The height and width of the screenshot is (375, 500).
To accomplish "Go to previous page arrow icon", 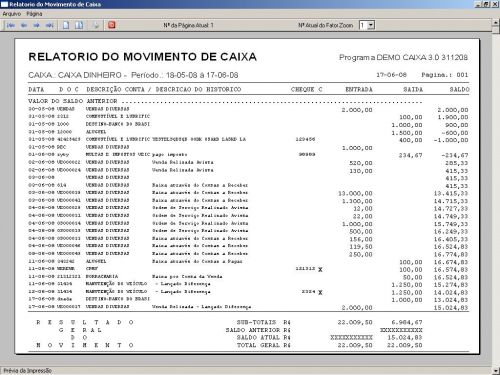I will [24, 25].
